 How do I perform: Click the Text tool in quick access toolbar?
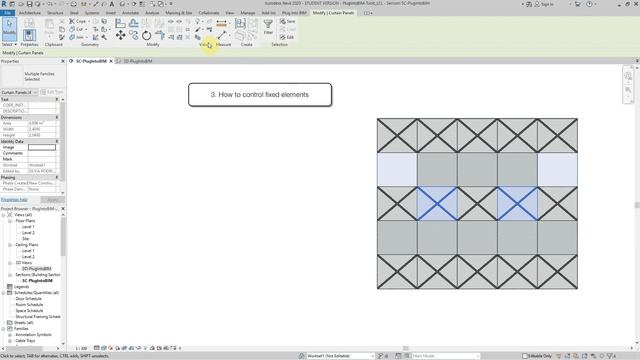[x=112, y=4]
